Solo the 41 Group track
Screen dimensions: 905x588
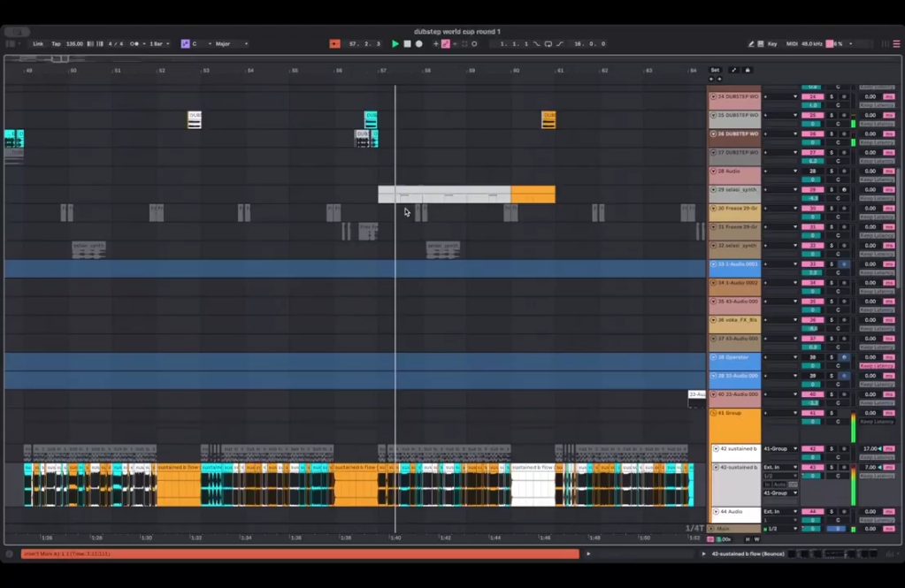(x=832, y=413)
